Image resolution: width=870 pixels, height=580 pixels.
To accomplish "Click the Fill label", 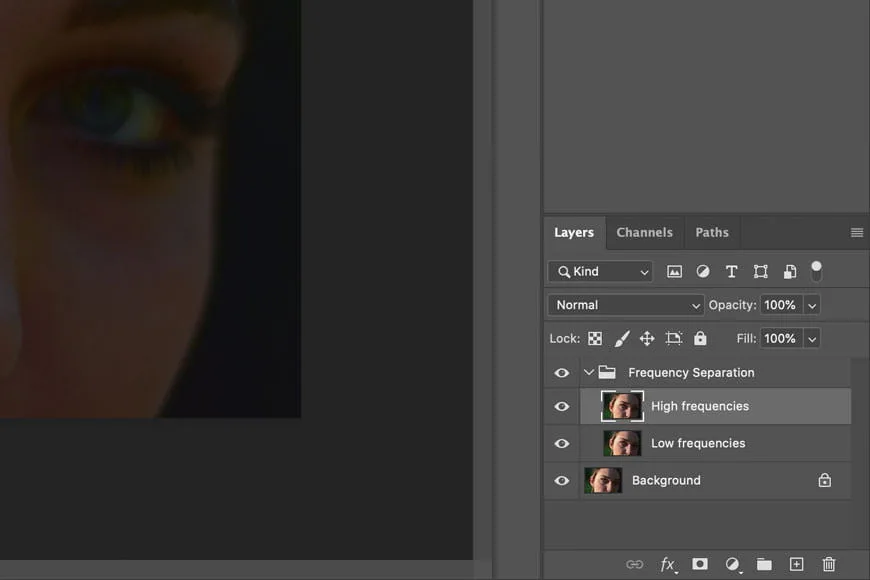I will click(x=746, y=339).
